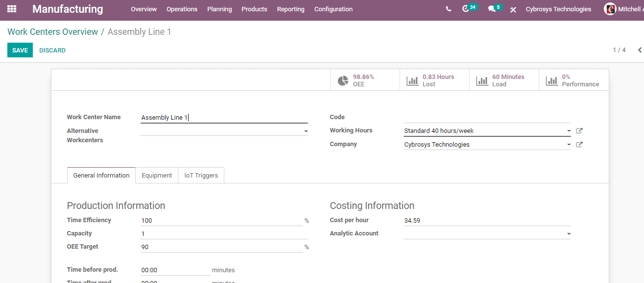
Task: Expand Company dropdown arrow
Action: [569, 145]
